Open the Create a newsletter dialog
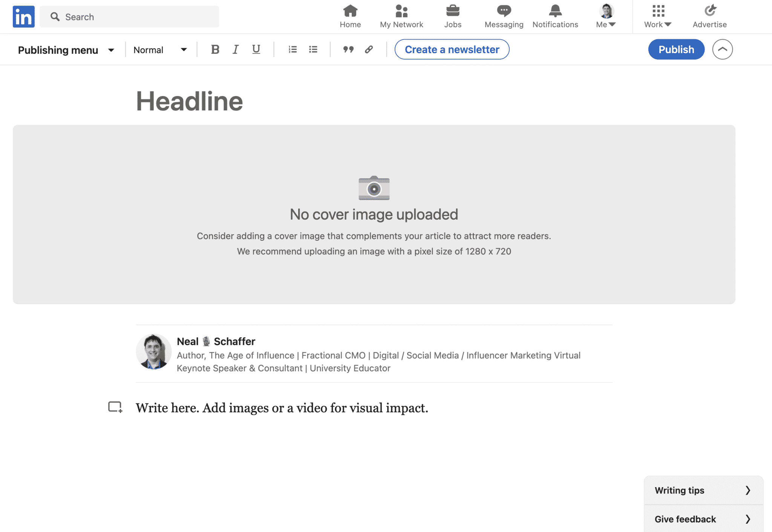The height and width of the screenshot is (532, 772). click(x=451, y=49)
